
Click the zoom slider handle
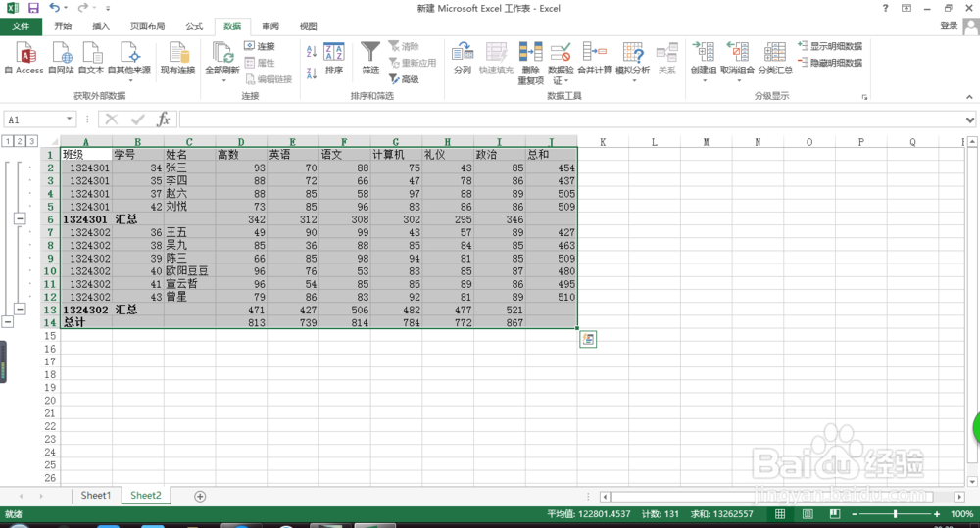click(896, 514)
